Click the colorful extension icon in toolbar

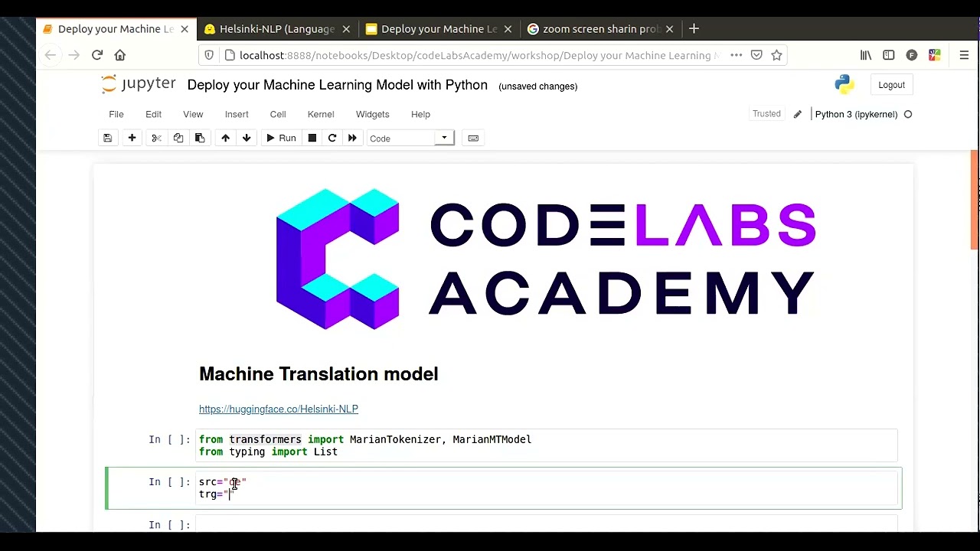(934, 55)
